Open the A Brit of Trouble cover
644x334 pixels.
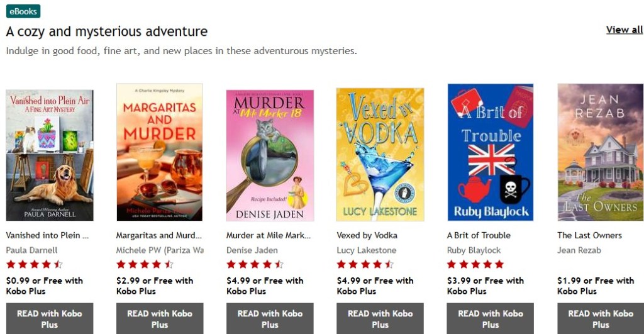point(491,152)
